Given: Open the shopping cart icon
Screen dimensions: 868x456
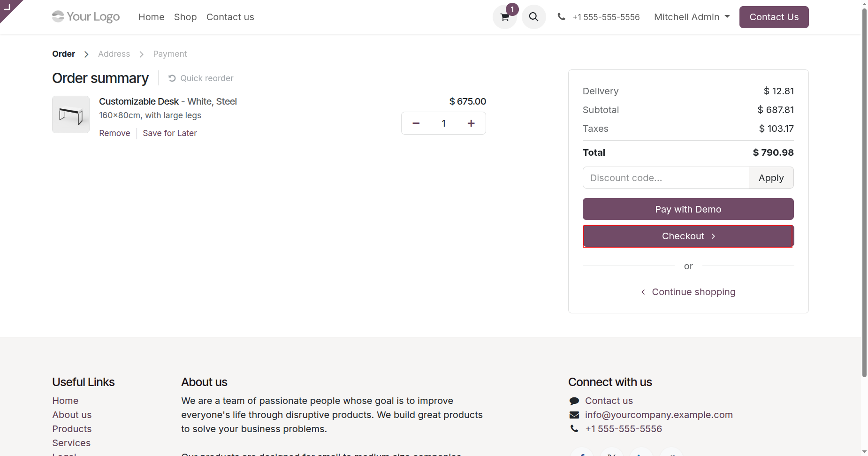Looking at the screenshot, I should [x=505, y=17].
